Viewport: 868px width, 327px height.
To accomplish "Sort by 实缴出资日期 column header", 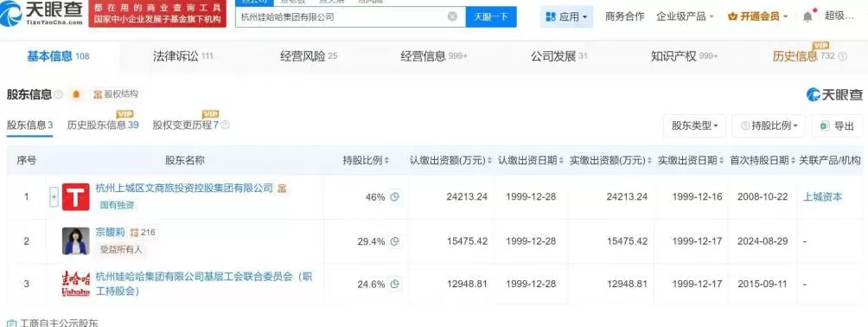I will 692,160.
